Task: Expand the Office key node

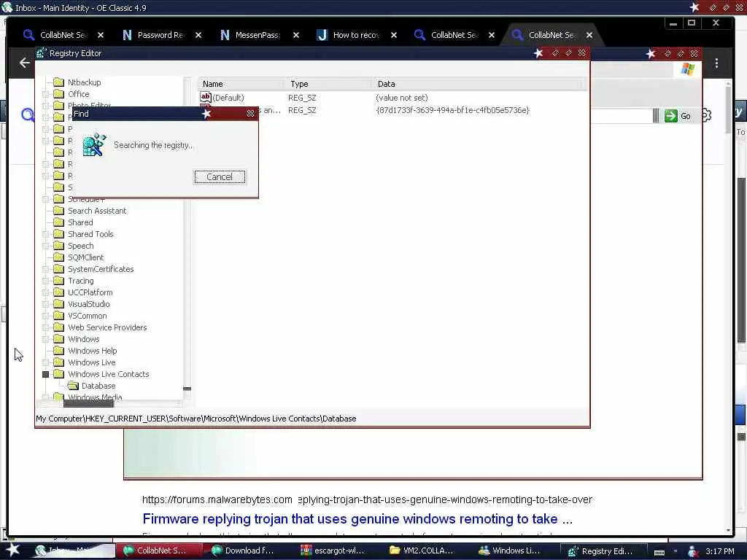Action: (x=46, y=94)
